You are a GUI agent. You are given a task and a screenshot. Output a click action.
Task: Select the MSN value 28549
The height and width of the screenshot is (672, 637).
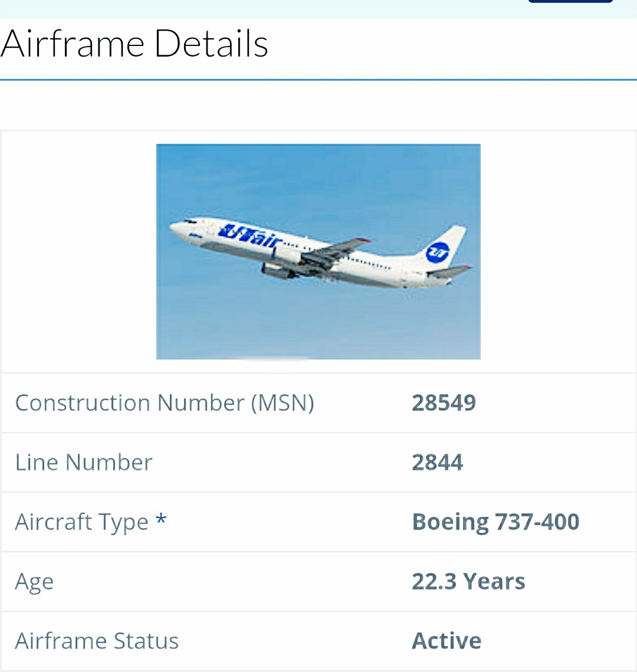click(444, 403)
